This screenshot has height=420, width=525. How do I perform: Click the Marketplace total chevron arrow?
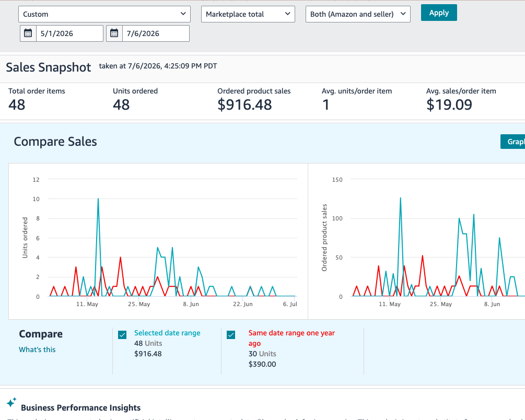288,14
